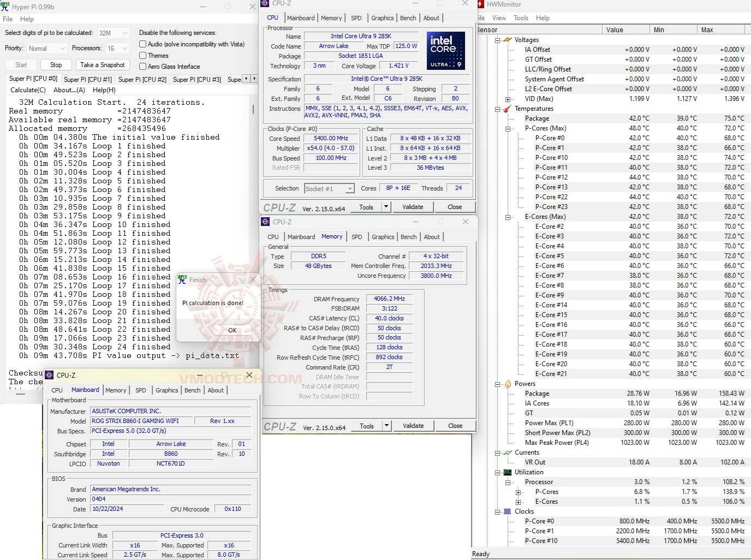This screenshot has width=751, height=560.
Task: Click the Hyper PI output vertical scrollbar
Action: (x=253, y=109)
